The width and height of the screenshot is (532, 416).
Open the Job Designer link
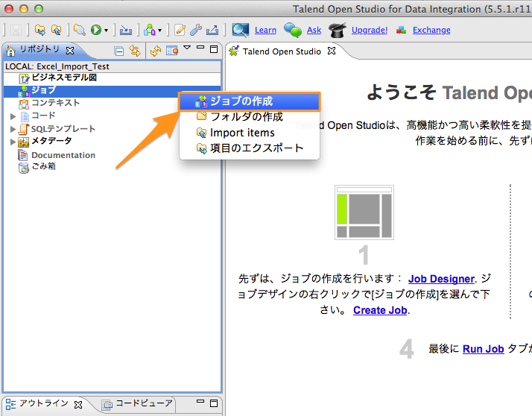[441, 279]
